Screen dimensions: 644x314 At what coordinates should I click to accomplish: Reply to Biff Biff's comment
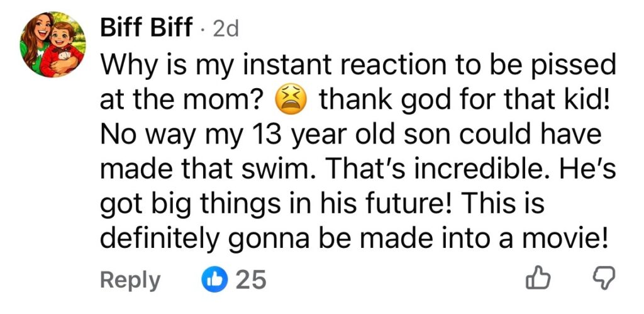(x=130, y=279)
